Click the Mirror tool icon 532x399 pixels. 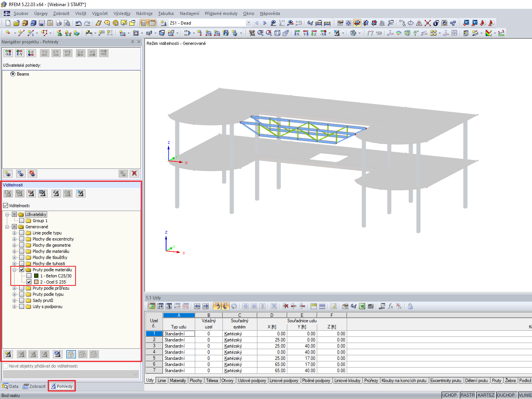[x=419, y=23]
